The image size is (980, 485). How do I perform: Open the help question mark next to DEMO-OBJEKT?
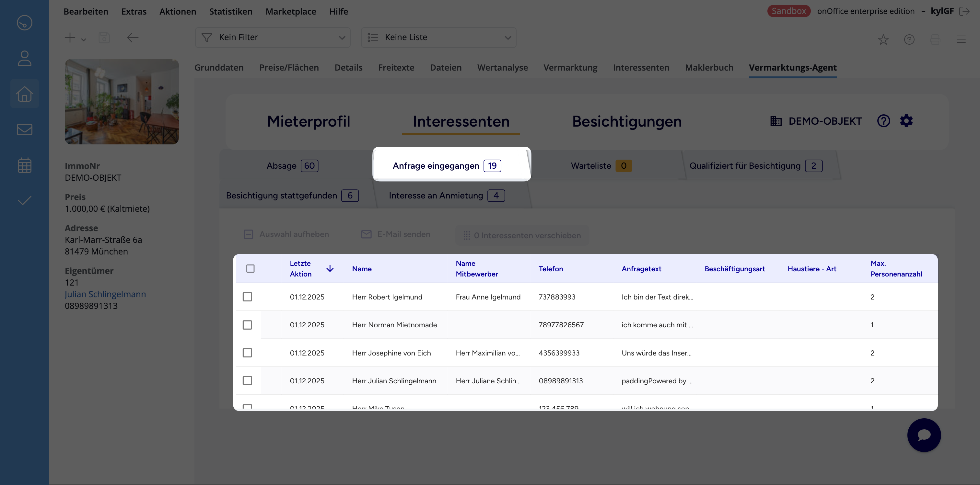884,120
